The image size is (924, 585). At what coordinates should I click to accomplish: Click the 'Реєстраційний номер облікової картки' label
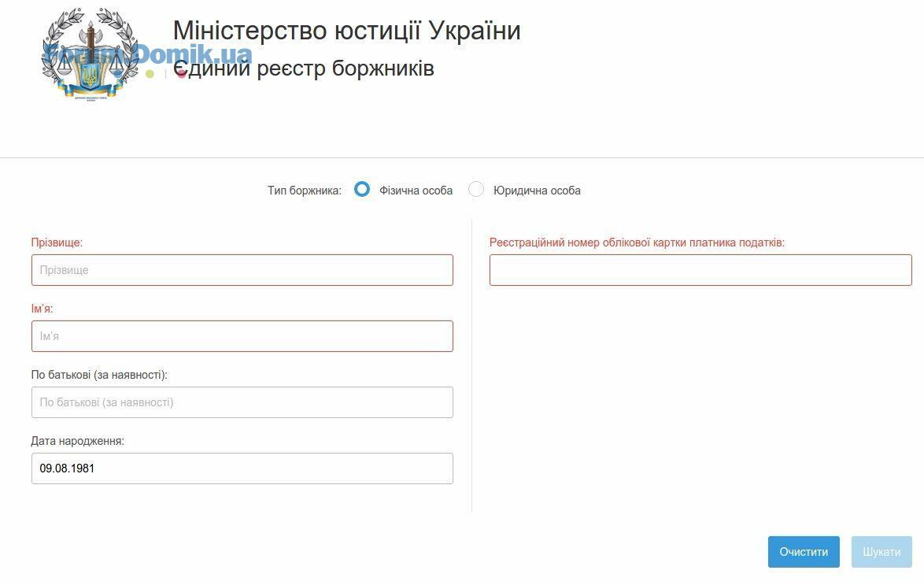pos(637,243)
